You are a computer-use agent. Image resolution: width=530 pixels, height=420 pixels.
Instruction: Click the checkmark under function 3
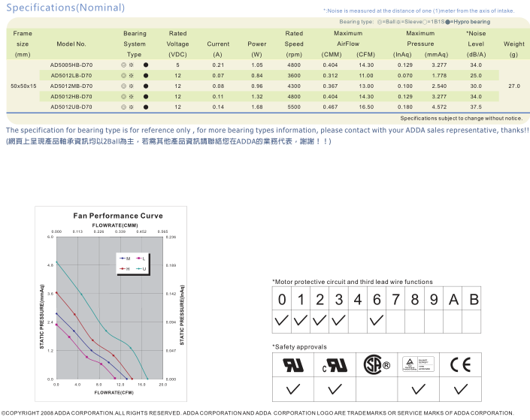pyautogui.click(x=338, y=320)
